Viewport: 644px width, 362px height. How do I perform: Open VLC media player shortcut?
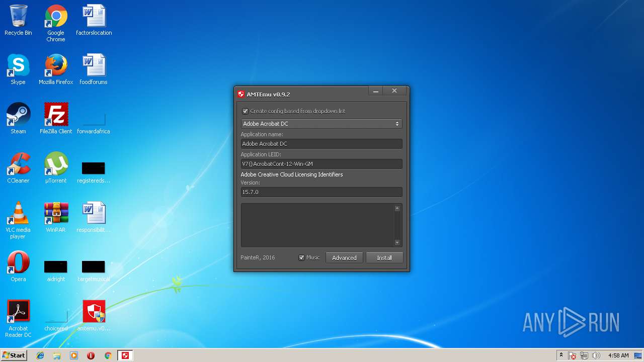click(18, 220)
